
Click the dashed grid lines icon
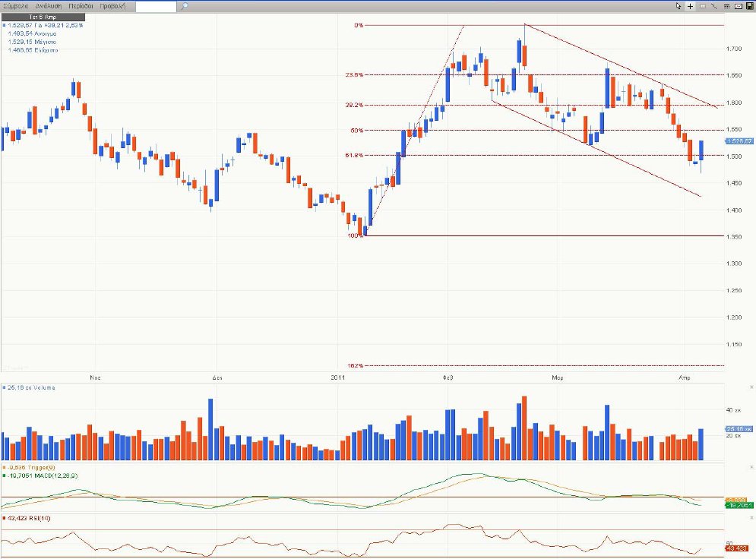point(726,6)
